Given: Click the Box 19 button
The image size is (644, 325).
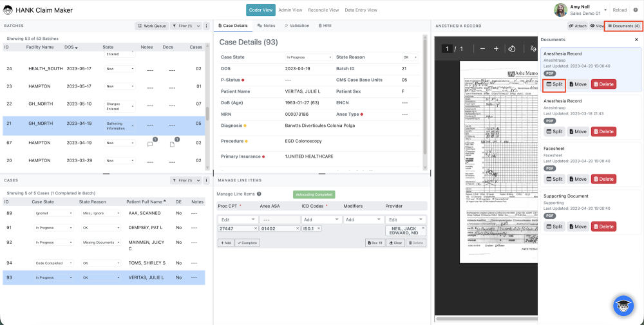Looking at the screenshot, I should coord(375,243).
